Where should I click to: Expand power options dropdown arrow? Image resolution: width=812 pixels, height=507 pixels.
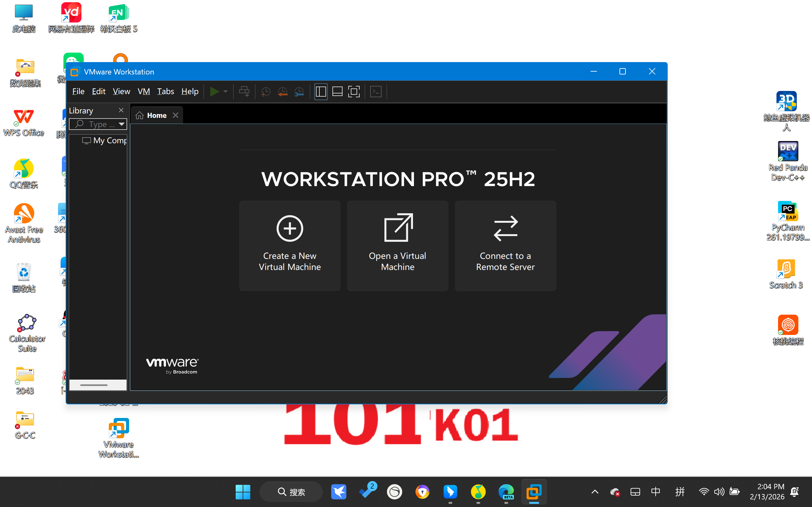pyautogui.click(x=226, y=92)
